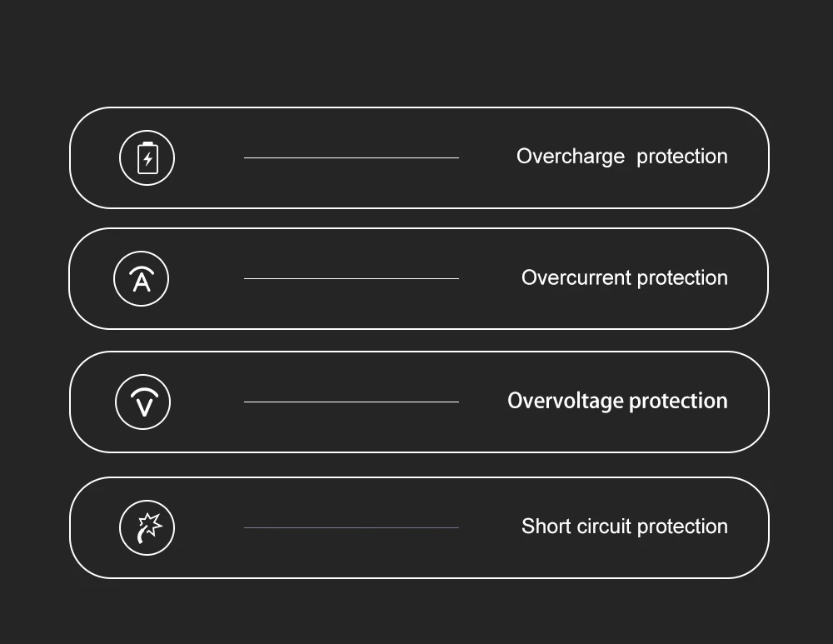Click the battery charging icon
This screenshot has width=833, height=644.
coord(147,157)
